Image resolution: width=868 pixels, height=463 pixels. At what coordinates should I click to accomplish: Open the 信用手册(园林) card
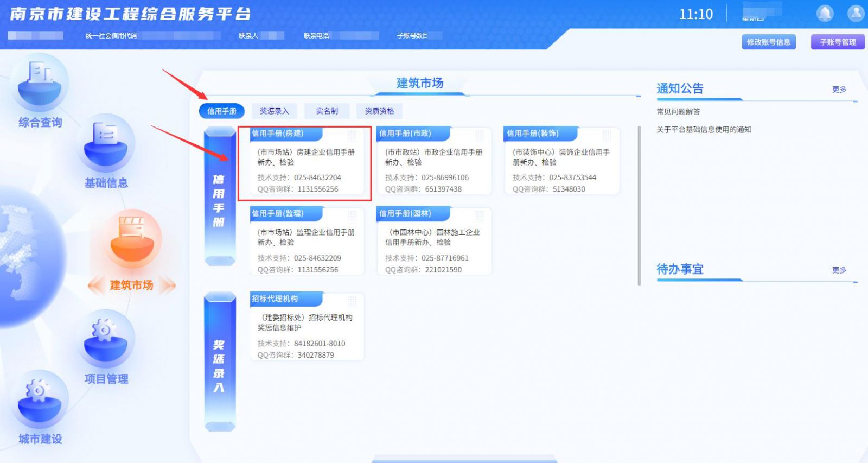tap(434, 241)
